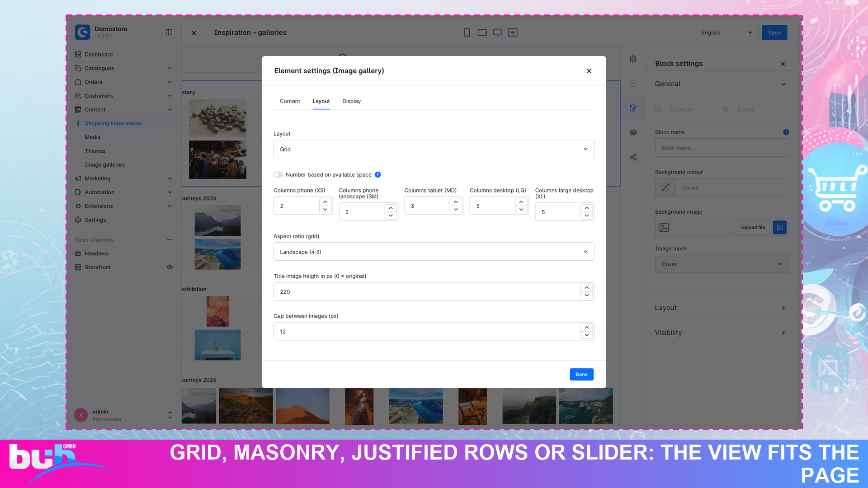Open Image galleries in sidebar
The height and width of the screenshot is (488, 868).
[x=104, y=164]
